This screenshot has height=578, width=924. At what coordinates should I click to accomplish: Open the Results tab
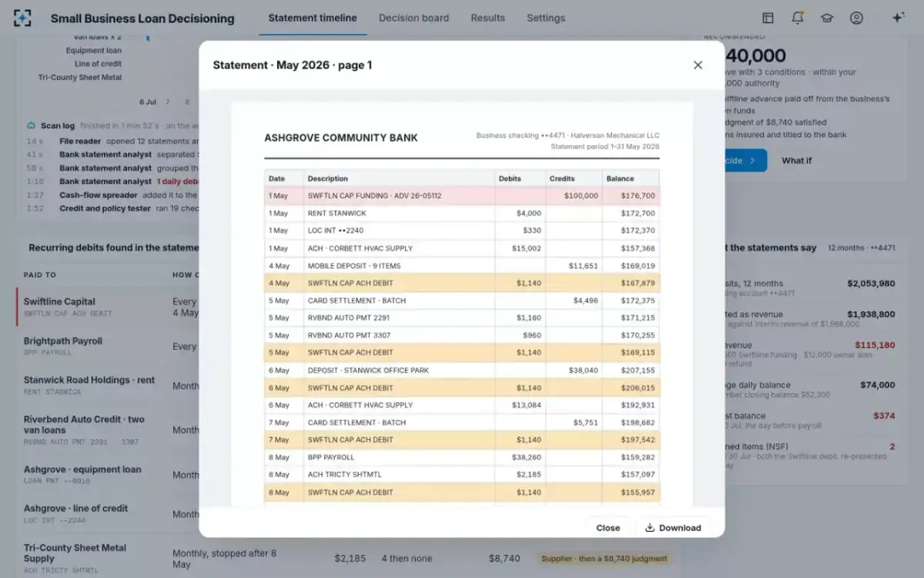coord(487,18)
